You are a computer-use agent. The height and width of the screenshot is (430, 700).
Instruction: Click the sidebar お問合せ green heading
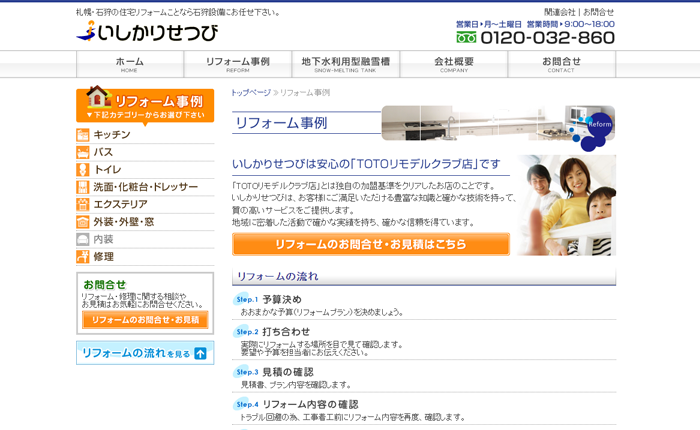(x=105, y=285)
